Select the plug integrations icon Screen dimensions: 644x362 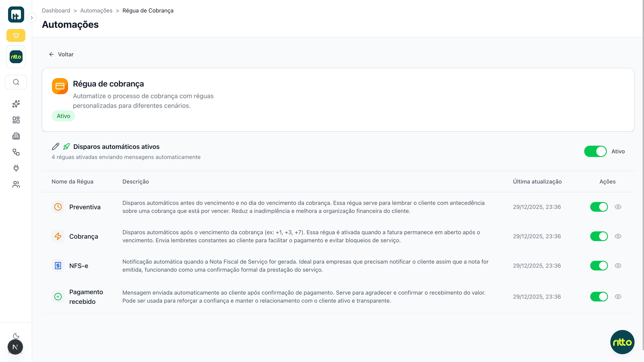16,168
